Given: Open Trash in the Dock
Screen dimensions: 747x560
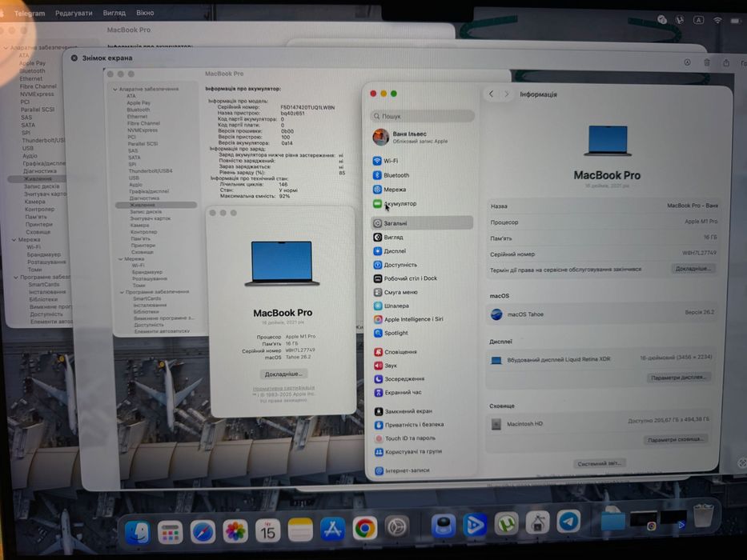Looking at the screenshot, I should pyautogui.click(x=703, y=514).
